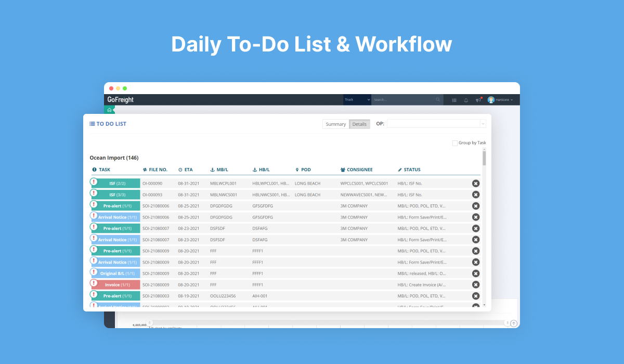
Task: Dismiss Pre-alert task for SOI-21080007
Action: 475,228
